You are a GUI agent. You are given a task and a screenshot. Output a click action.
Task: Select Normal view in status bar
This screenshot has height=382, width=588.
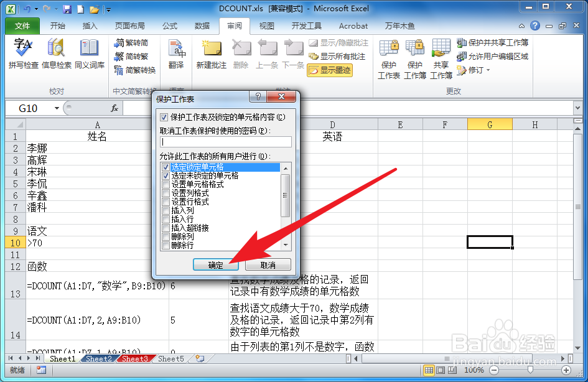pos(429,370)
